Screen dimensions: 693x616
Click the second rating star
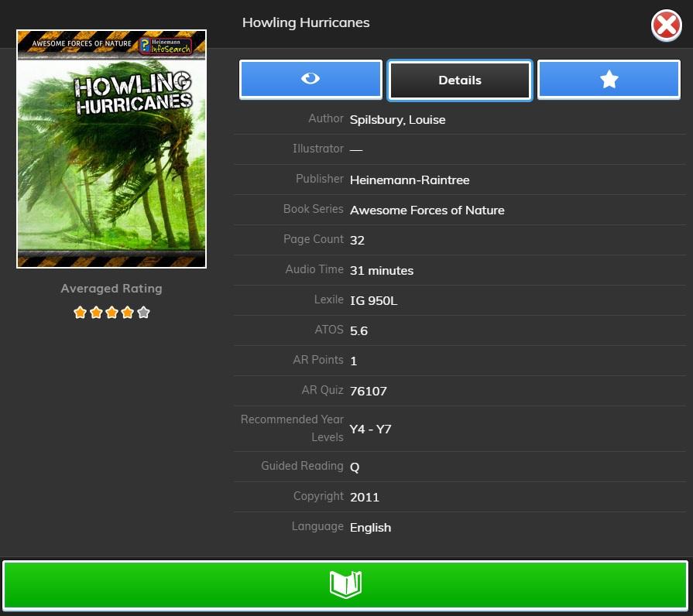(x=96, y=313)
